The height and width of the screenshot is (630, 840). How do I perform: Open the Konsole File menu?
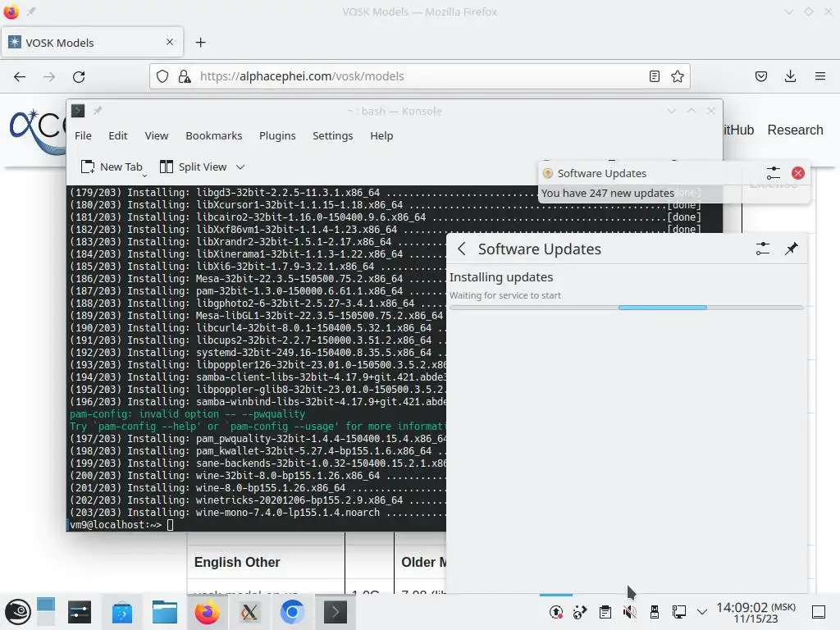pyautogui.click(x=83, y=135)
